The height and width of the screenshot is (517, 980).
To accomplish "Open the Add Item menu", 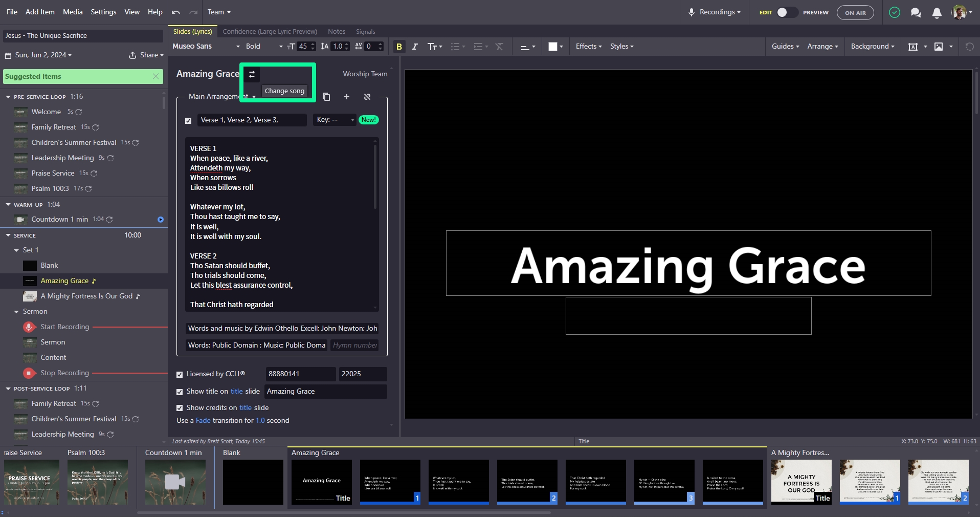I will click(40, 12).
